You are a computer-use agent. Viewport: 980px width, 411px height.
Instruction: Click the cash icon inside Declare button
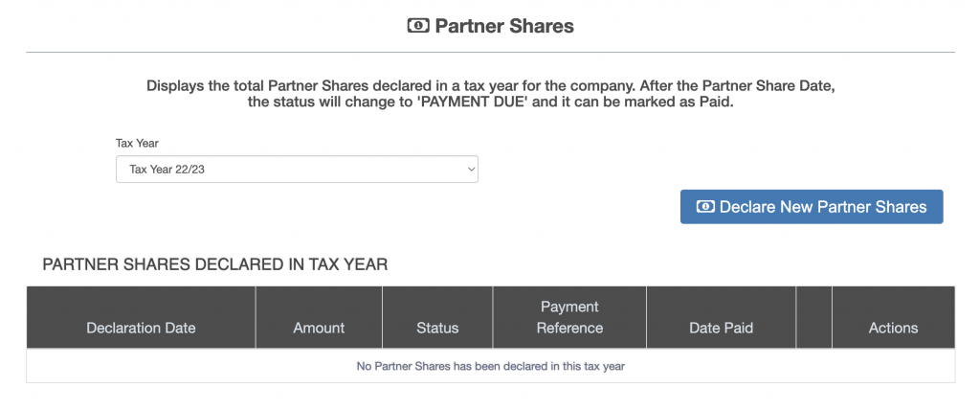pos(705,207)
